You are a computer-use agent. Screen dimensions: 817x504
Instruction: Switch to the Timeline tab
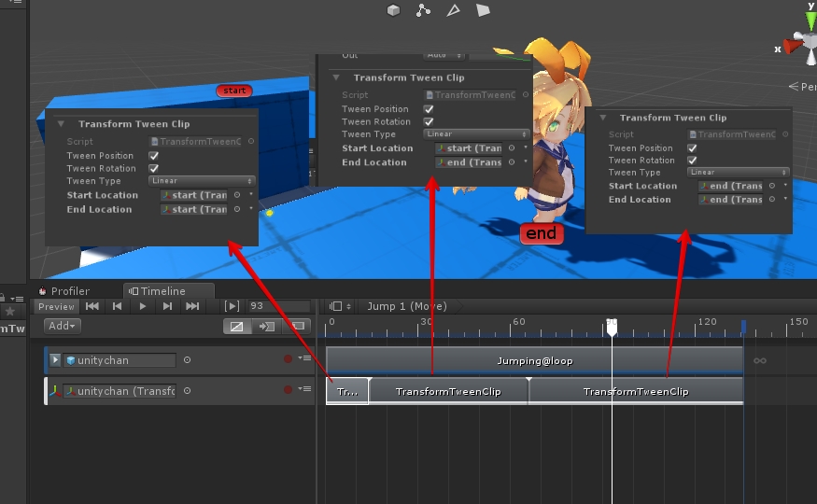pos(169,291)
